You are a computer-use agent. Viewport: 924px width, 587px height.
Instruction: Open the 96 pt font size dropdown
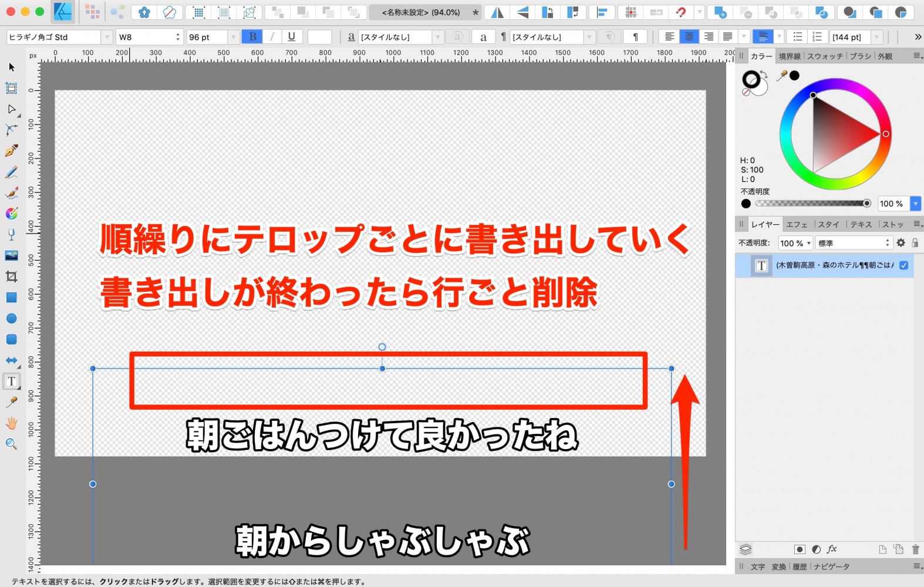[233, 37]
